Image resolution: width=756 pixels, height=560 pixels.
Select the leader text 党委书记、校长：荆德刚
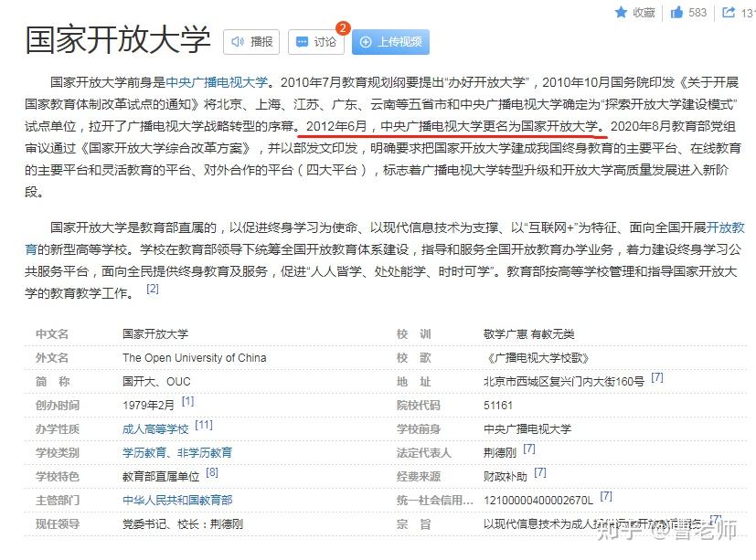tap(183, 523)
